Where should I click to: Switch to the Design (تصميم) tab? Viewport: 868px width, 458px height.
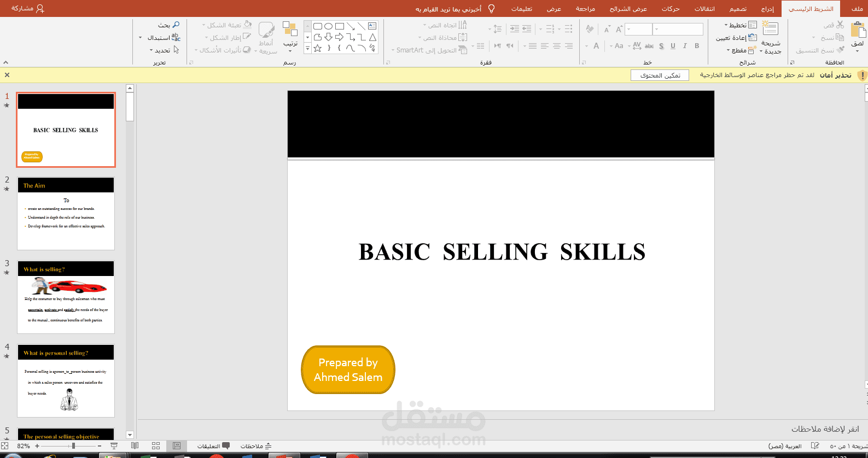[x=738, y=9]
